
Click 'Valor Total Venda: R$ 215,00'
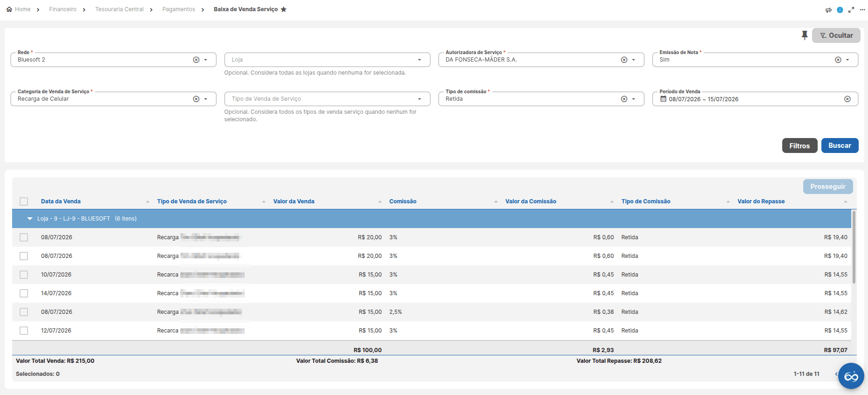point(55,361)
